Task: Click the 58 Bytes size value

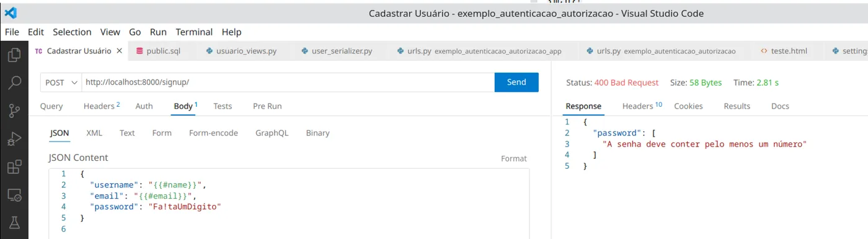Action: [706, 82]
